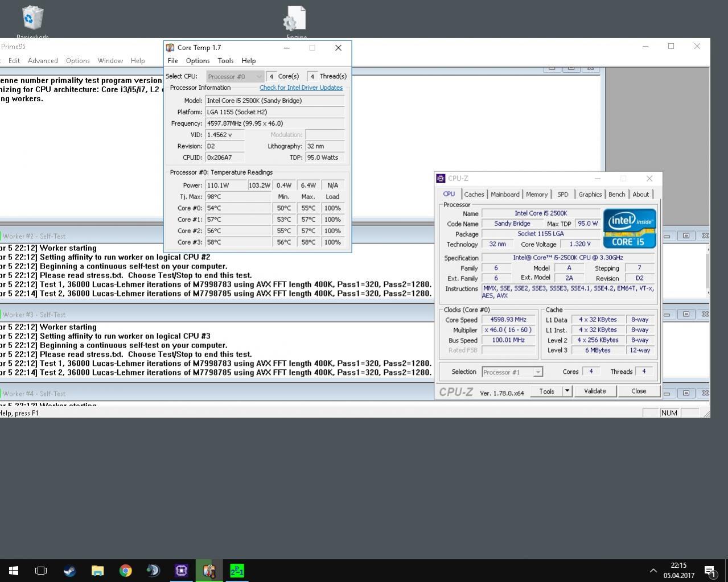Select the CPU tab in CPU-Z
This screenshot has height=582, width=728.
tap(449, 194)
